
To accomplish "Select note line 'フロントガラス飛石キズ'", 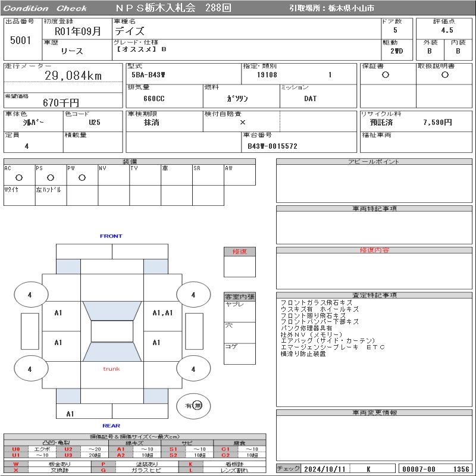I will 316,303.
